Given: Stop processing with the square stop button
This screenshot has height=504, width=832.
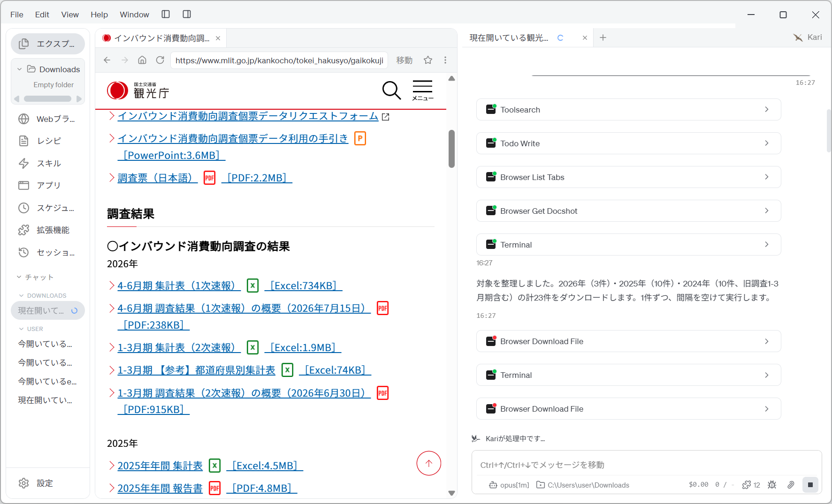Looking at the screenshot, I should (x=810, y=485).
